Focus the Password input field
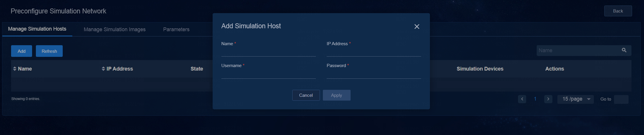 [x=374, y=74]
